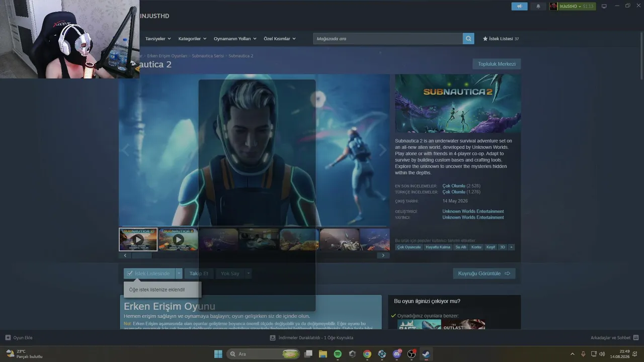The image size is (644, 362).
Task: Click the Subnautica 2 breadcrumb link
Action: pyautogui.click(x=241, y=56)
